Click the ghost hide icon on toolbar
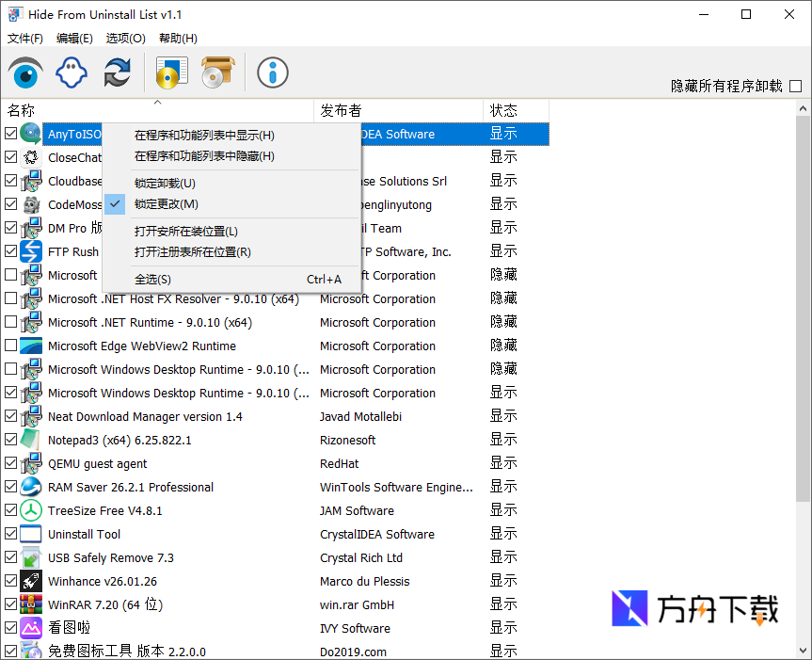812x660 pixels. (x=72, y=72)
